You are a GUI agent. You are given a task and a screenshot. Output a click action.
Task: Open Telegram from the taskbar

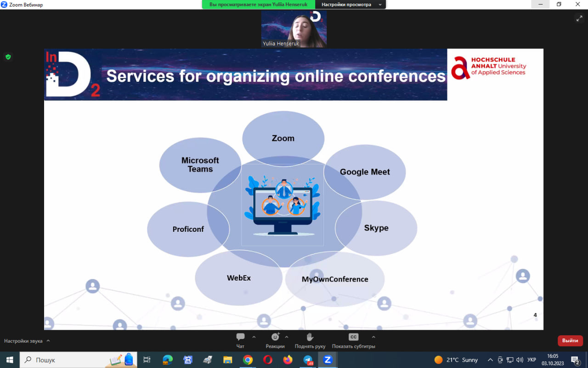pos(308,360)
